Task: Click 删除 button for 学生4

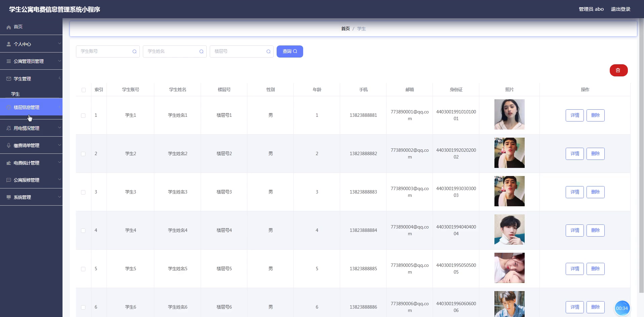Action: tap(596, 231)
